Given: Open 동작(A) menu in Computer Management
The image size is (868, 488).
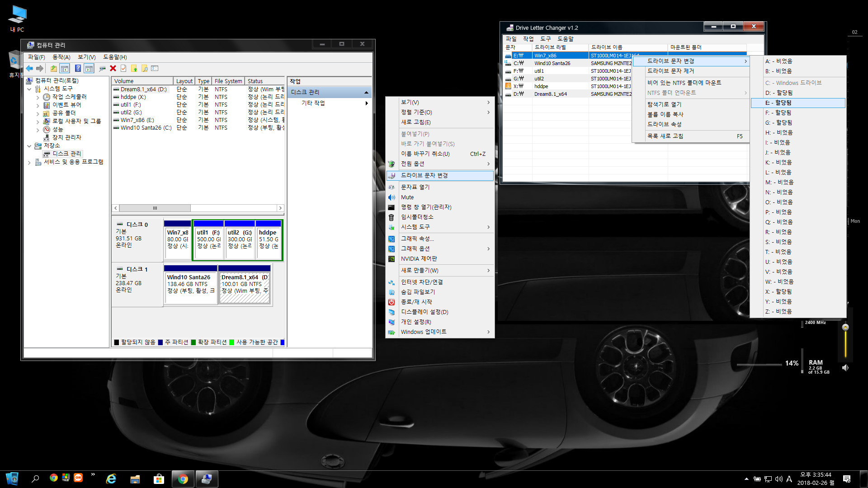Looking at the screenshot, I should tap(61, 57).
